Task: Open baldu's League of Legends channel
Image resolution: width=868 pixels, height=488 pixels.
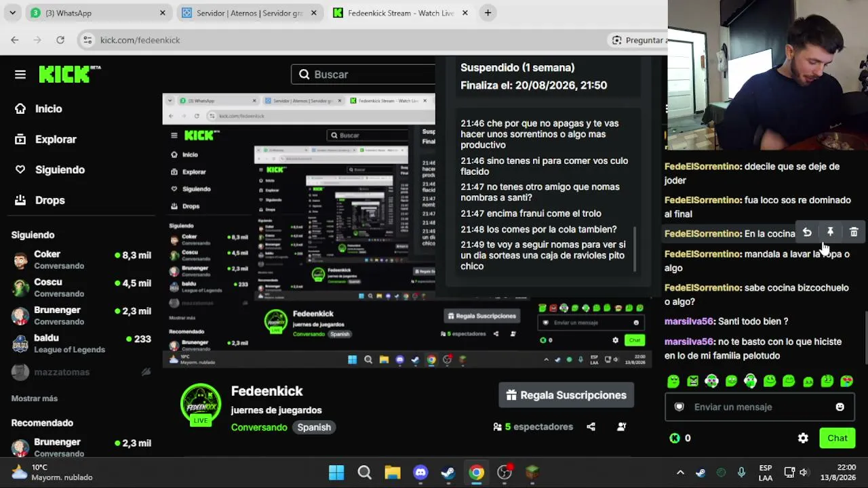Action: (x=81, y=343)
